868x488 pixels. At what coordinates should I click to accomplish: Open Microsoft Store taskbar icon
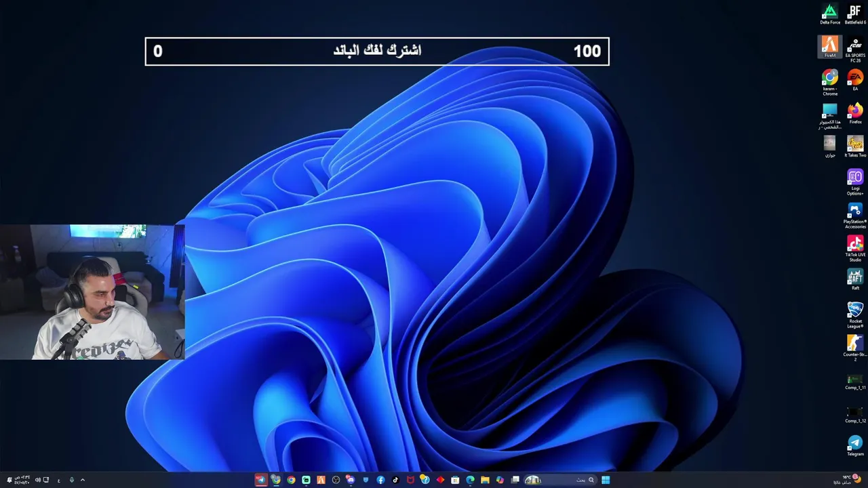point(455,480)
